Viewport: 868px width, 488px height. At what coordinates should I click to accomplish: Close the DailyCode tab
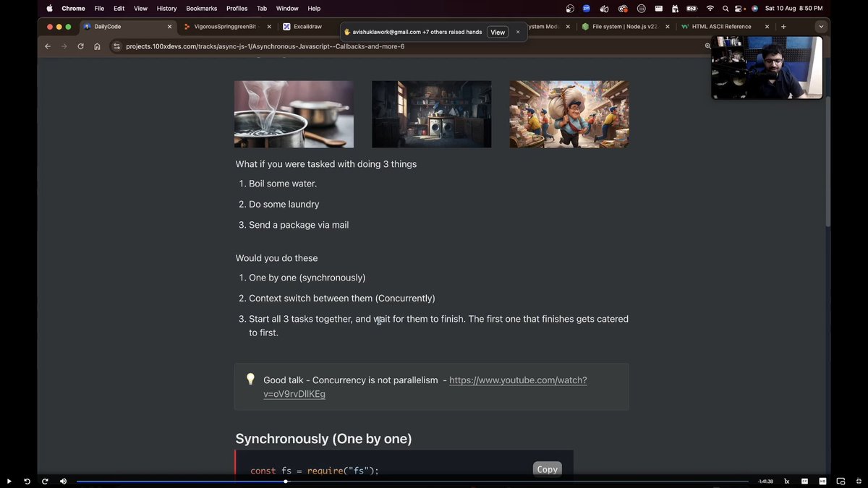[170, 27]
